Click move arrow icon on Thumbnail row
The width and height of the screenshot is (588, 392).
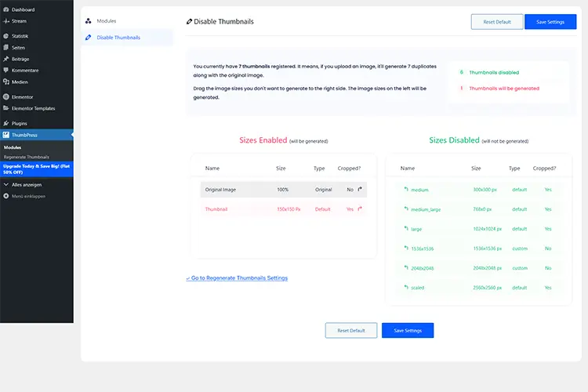tap(360, 209)
